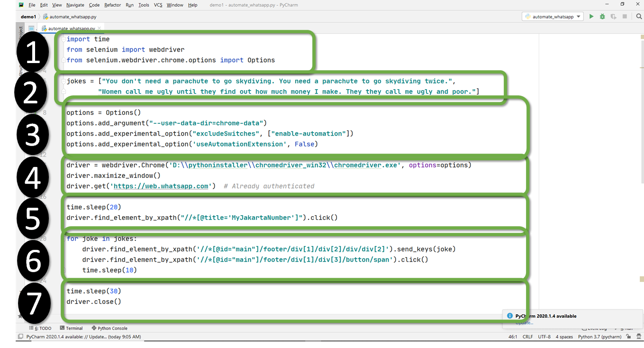Open the web.whatsapp.com hyperlink

(162, 186)
